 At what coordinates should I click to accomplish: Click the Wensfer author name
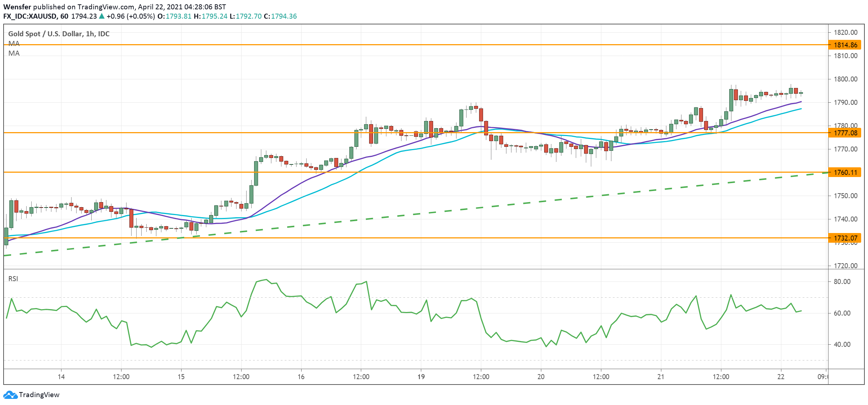17,7
